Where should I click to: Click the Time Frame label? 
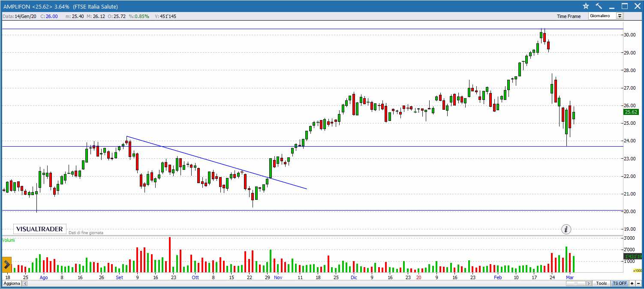(569, 16)
